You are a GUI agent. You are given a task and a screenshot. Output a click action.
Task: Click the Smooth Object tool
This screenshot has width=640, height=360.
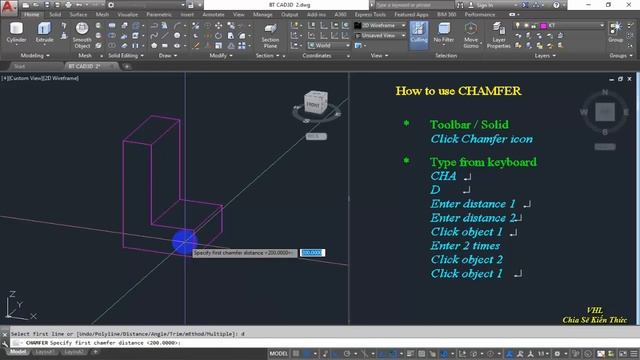82,35
